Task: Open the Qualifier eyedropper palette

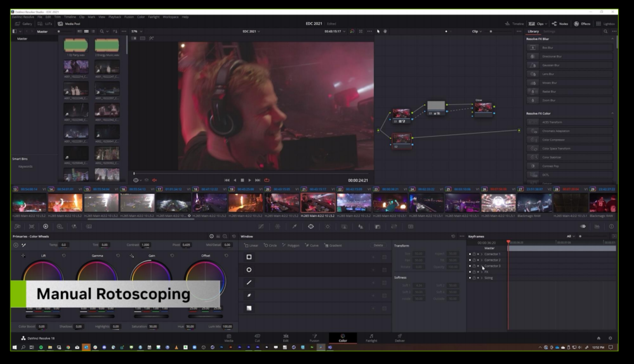Action: (294, 226)
